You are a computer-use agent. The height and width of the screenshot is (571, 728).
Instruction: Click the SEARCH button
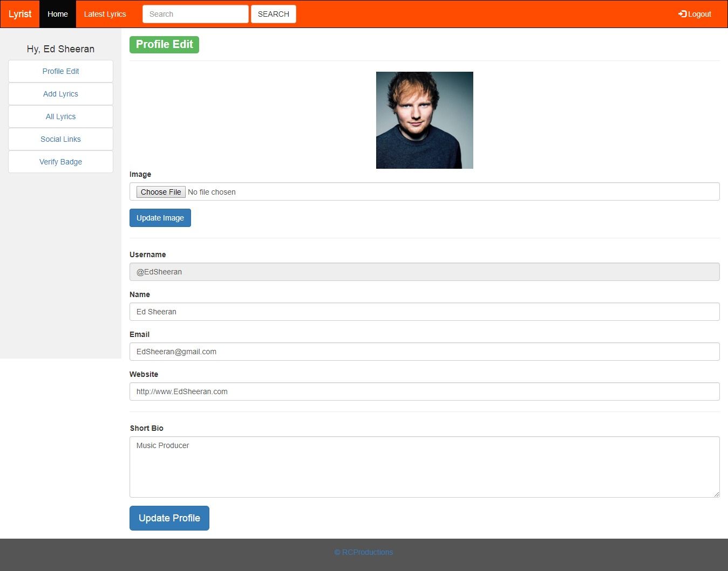[274, 14]
